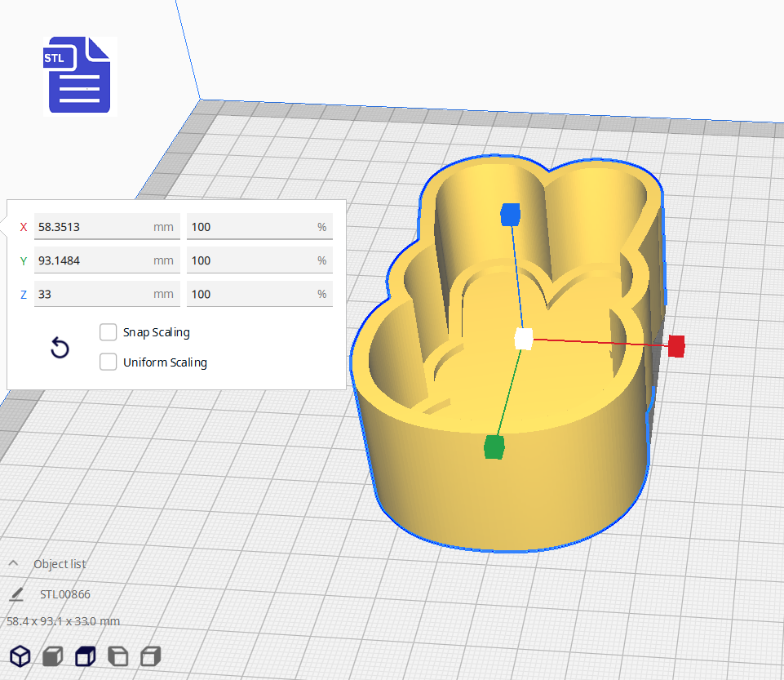Click the Z dimension mm field
Screen dimensions: 784x680
94,294
